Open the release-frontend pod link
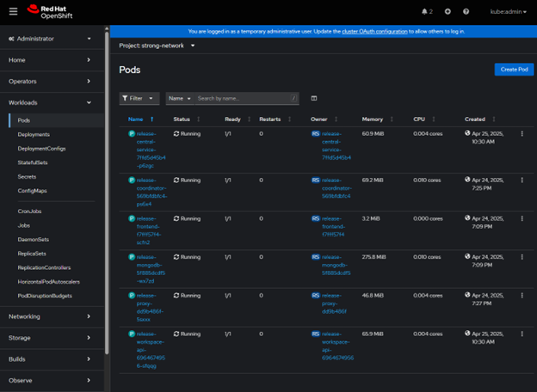The width and height of the screenshot is (537, 392). (x=149, y=230)
